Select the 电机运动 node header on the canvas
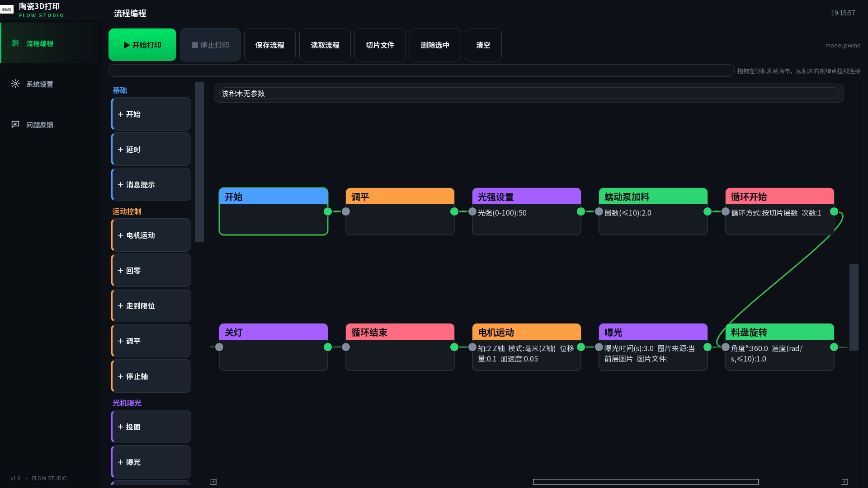 pyautogui.click(x=527, y=332)
